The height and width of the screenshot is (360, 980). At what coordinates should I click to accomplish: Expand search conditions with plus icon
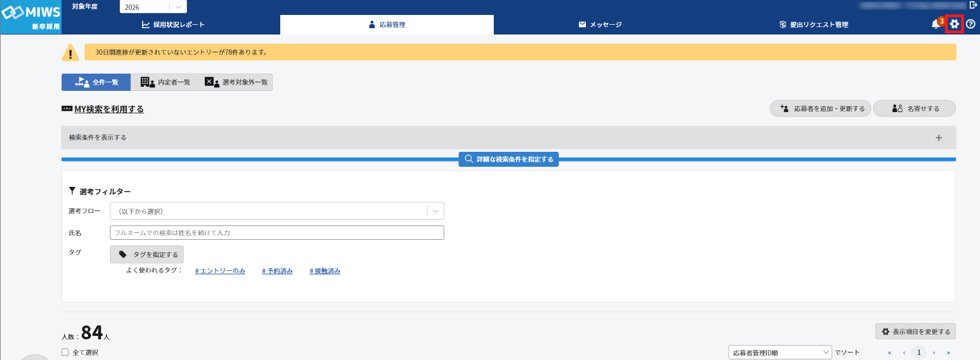pyautogui.click(x=939, y=138)
